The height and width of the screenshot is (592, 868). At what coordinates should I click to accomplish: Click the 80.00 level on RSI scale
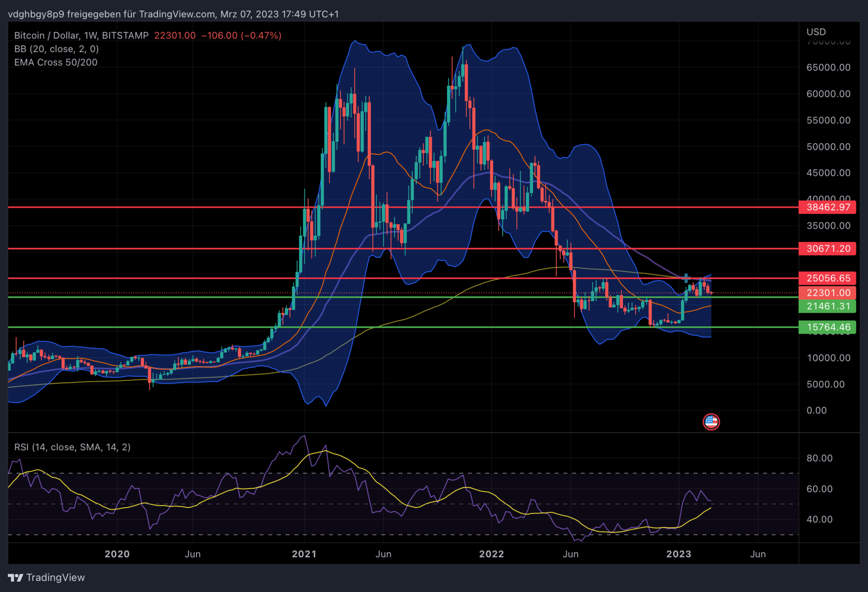pos(819,459)
